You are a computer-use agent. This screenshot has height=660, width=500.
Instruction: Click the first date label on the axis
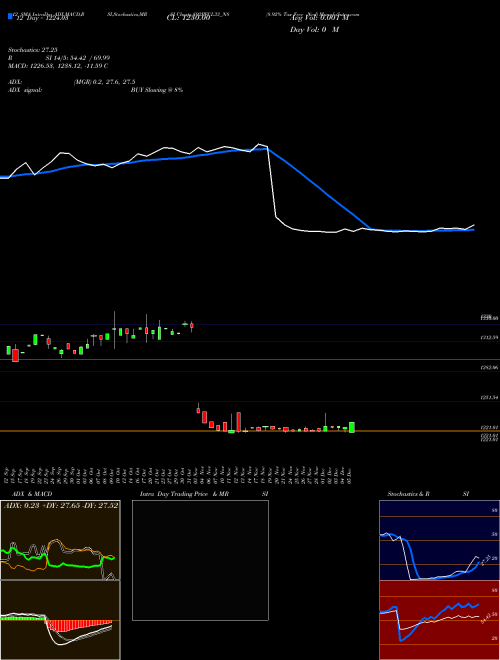pos(8,474)
